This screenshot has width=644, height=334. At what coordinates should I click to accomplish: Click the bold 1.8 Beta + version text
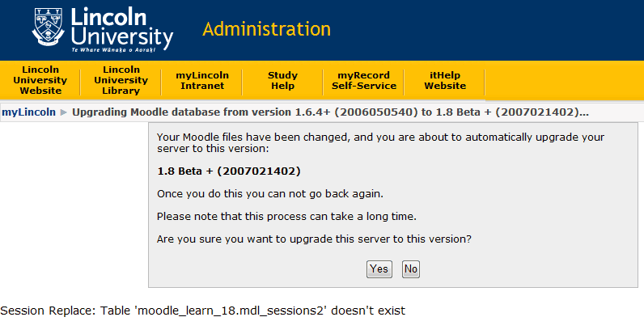pos(229,171)
